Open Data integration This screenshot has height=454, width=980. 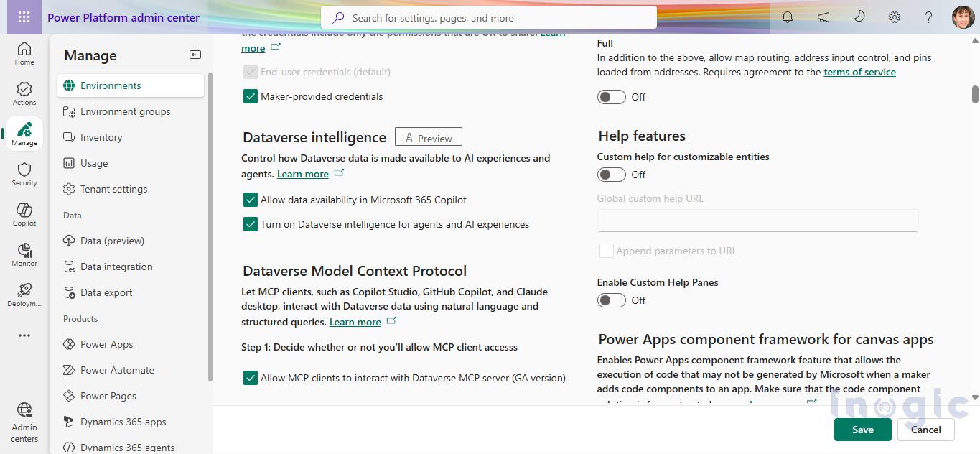[131, 267]
